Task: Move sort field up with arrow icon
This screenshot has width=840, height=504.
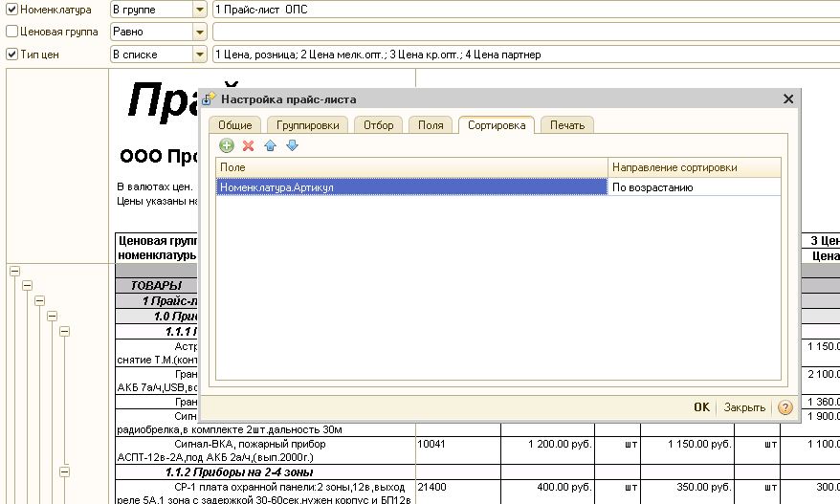Action: (271, 145)
